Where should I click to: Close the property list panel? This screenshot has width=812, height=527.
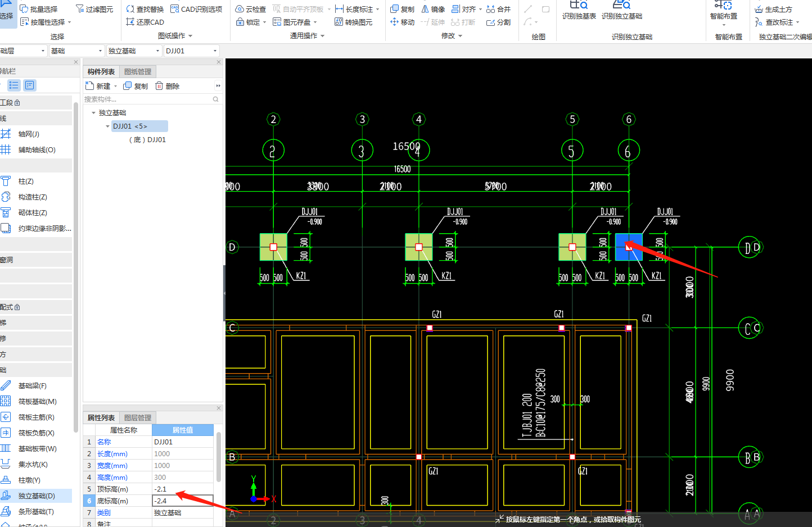[219, 408]
